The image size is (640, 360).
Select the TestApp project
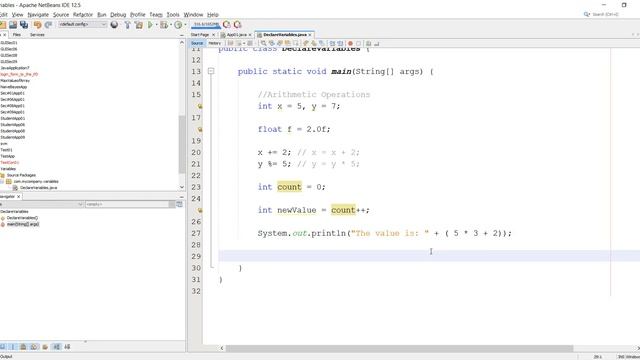coord(8,156)
